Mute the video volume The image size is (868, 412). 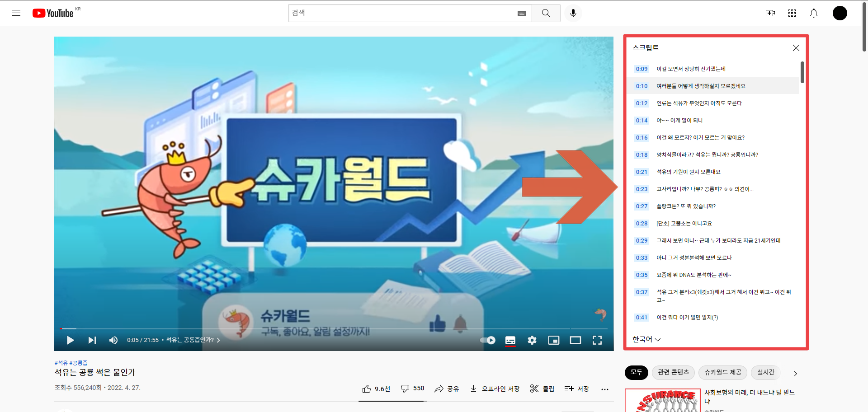(113, 340)
